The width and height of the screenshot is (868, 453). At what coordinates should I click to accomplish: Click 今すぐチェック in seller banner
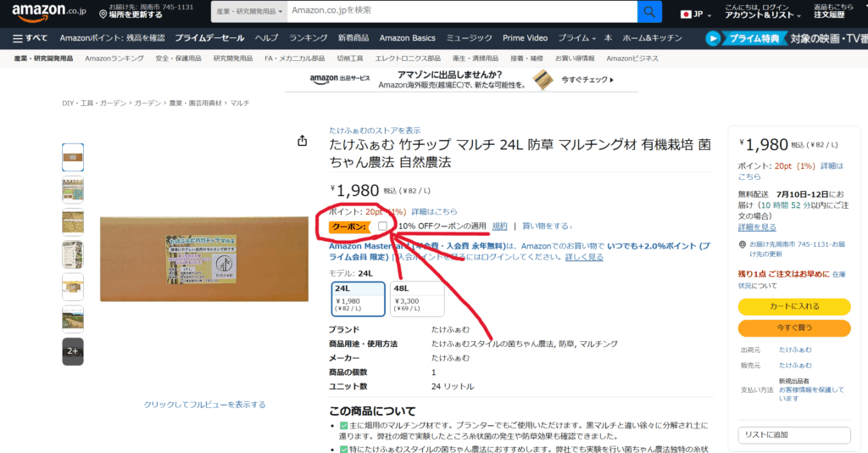tap(587, 80)
